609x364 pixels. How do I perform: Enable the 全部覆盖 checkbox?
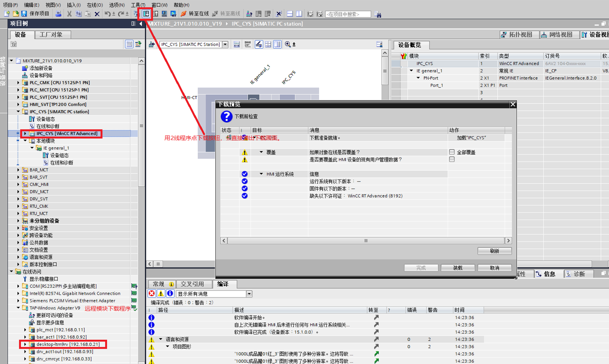[452, 152]
